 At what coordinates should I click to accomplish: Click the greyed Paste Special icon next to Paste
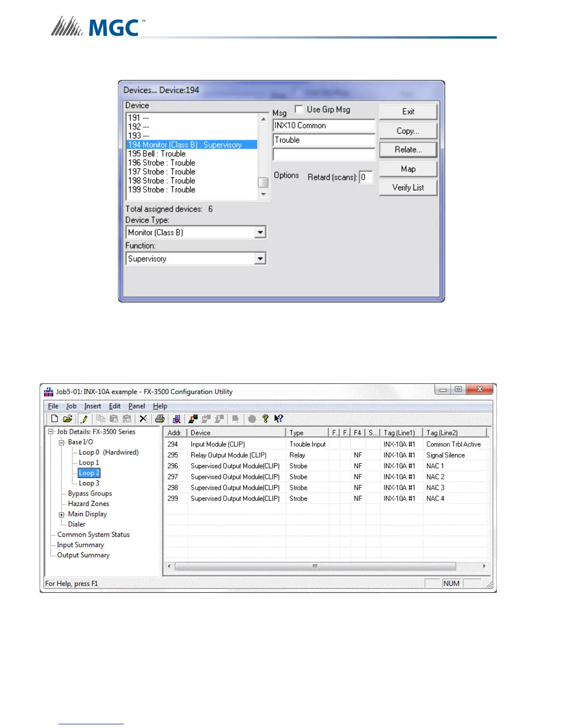point(127,419)
